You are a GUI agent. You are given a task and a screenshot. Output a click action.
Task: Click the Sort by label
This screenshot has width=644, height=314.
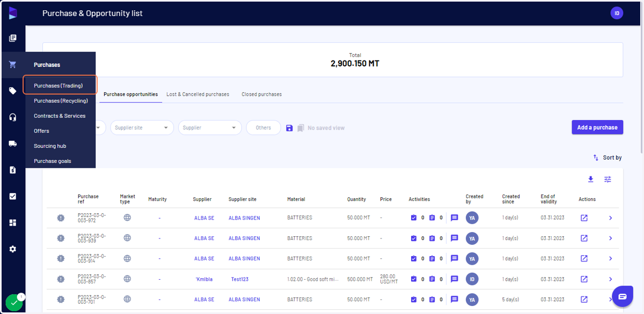pos(612,158)
